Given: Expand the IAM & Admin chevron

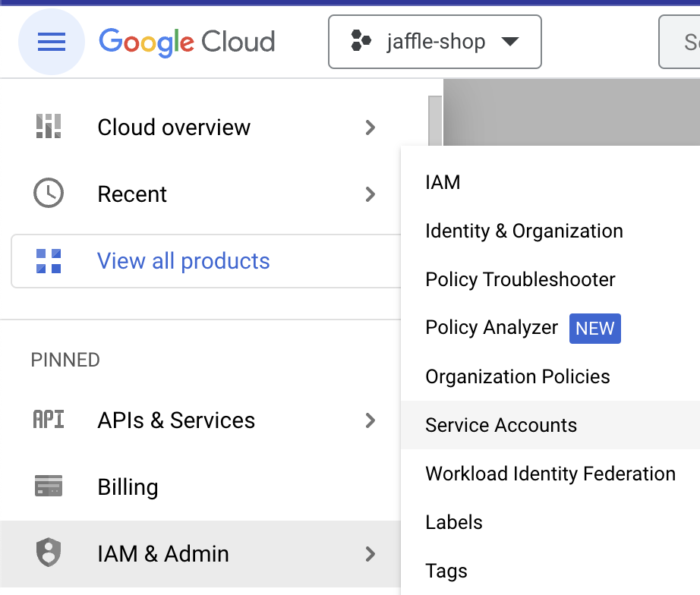Looking at the screenshot, I should click(x=370, y=553).
